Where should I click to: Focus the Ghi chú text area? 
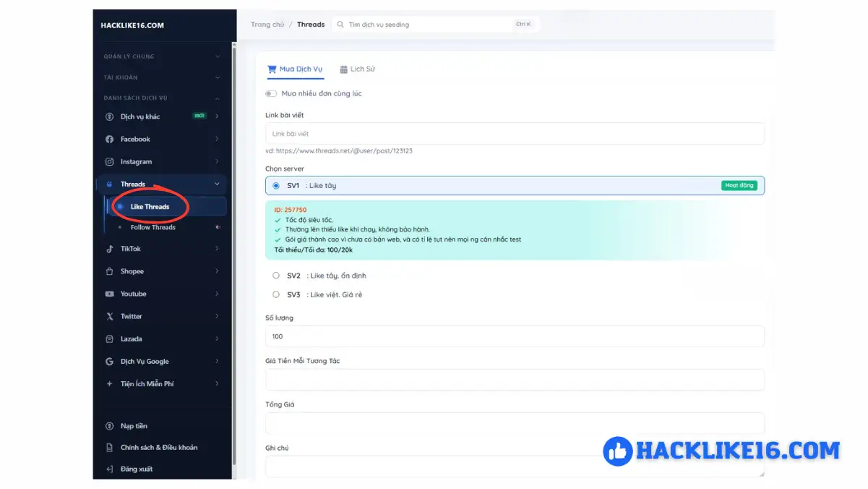515,467
